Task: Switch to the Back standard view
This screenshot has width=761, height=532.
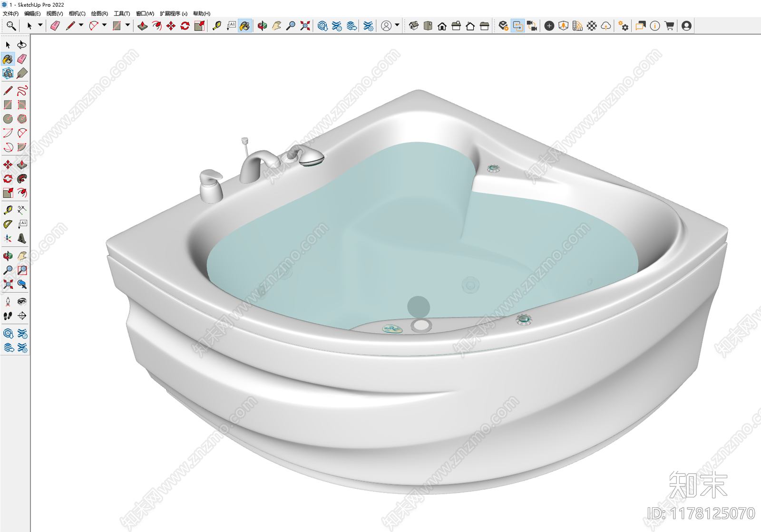Action: pos(470,26)
